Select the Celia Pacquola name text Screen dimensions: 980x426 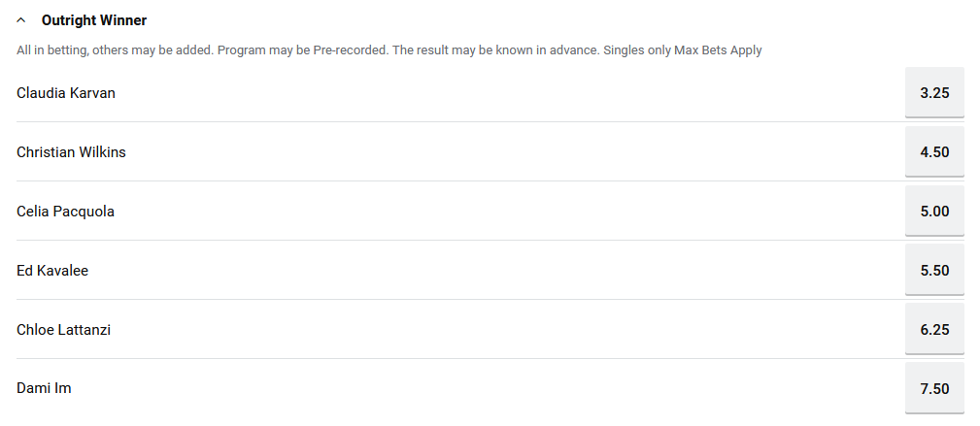point(65,212)
